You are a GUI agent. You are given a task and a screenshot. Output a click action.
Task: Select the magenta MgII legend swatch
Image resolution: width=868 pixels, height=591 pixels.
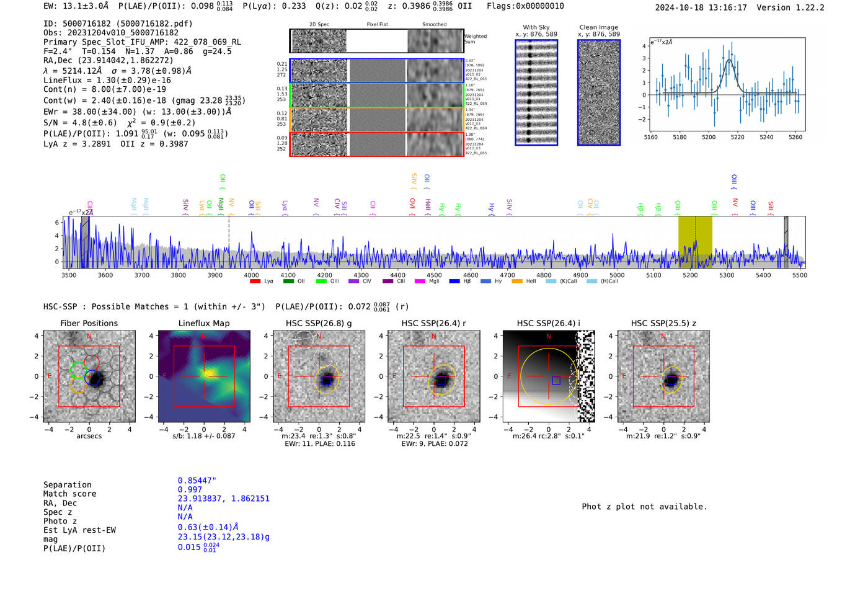420,281
